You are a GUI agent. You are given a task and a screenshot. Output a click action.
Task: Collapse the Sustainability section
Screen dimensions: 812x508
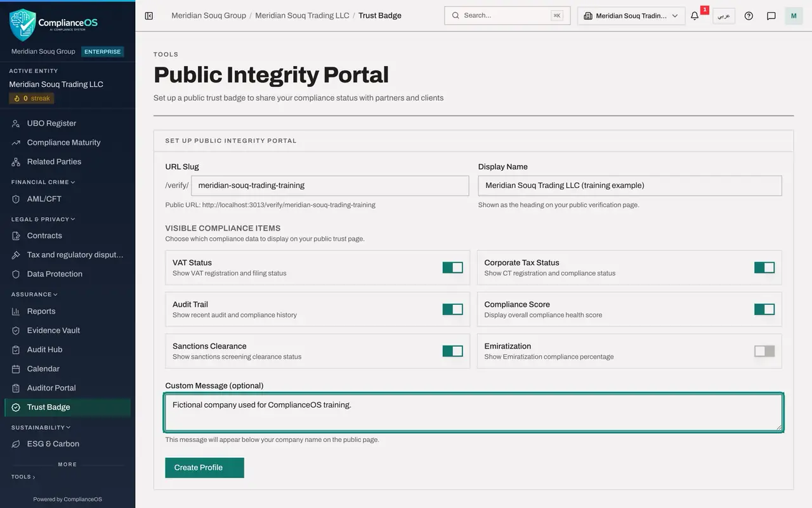[41, 427]
